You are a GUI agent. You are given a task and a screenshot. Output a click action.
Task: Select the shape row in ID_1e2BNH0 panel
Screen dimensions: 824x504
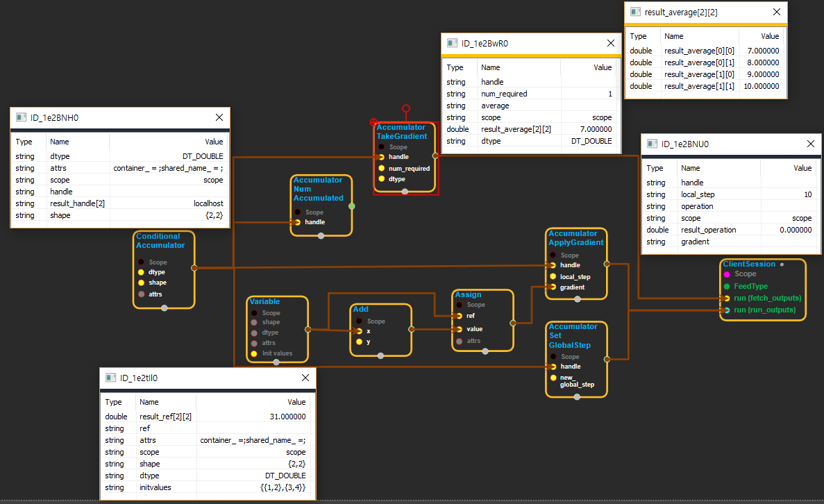point(119,215)
